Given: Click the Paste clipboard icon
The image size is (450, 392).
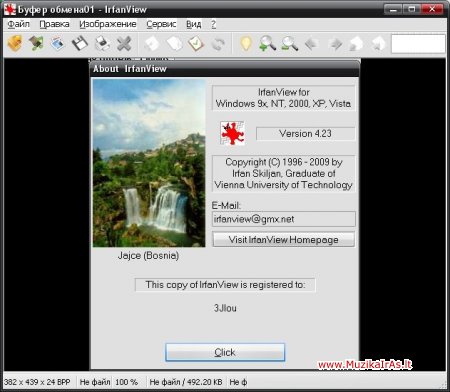Looking at the screenshot, I should click(x=196, y=43).
